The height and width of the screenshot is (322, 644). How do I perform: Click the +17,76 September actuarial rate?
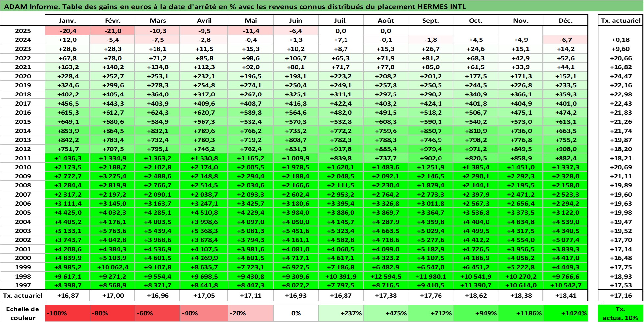431,295
